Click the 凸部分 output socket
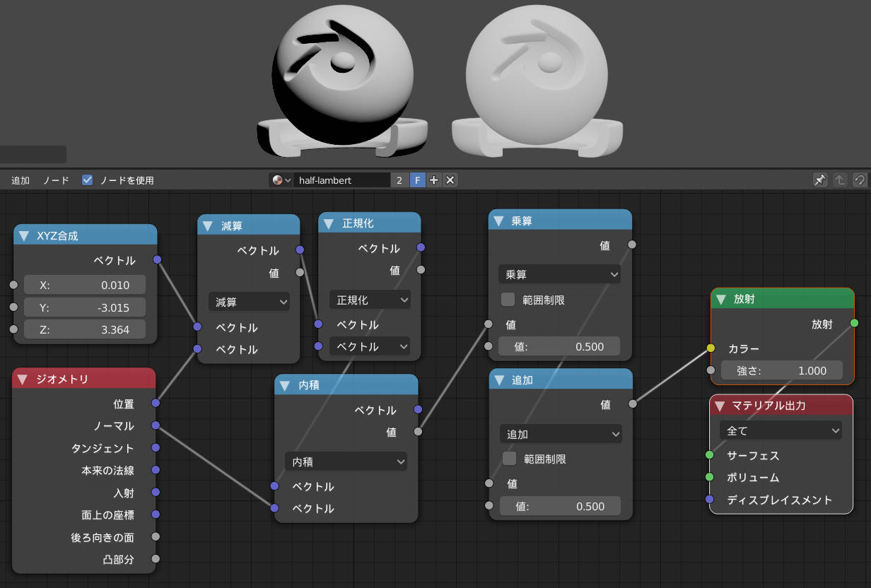The height and width of the screenshot is (588, 871). (156, 559)
